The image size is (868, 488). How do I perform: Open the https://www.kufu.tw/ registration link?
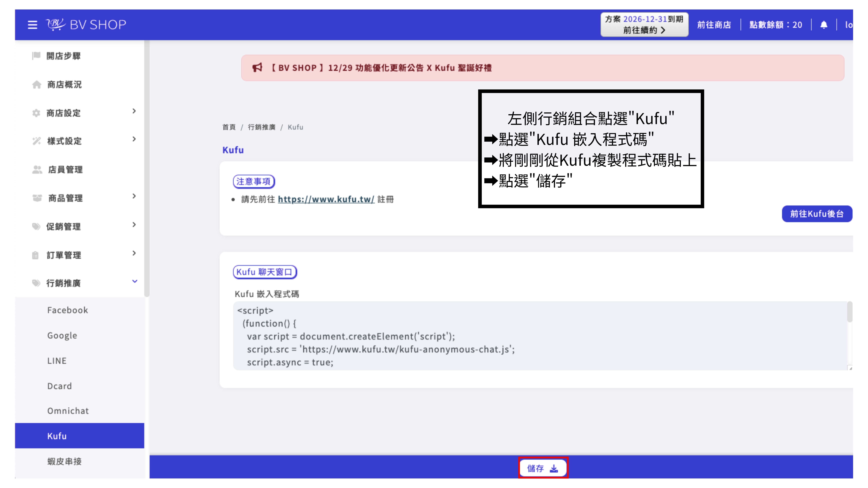pos(326,199)
